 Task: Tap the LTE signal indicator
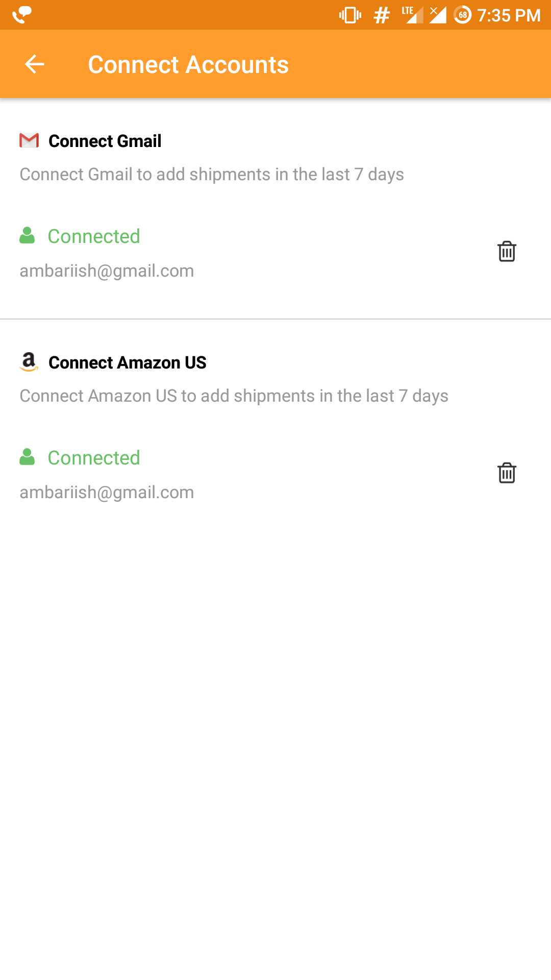pyautogui.click(x=412, y=15)
